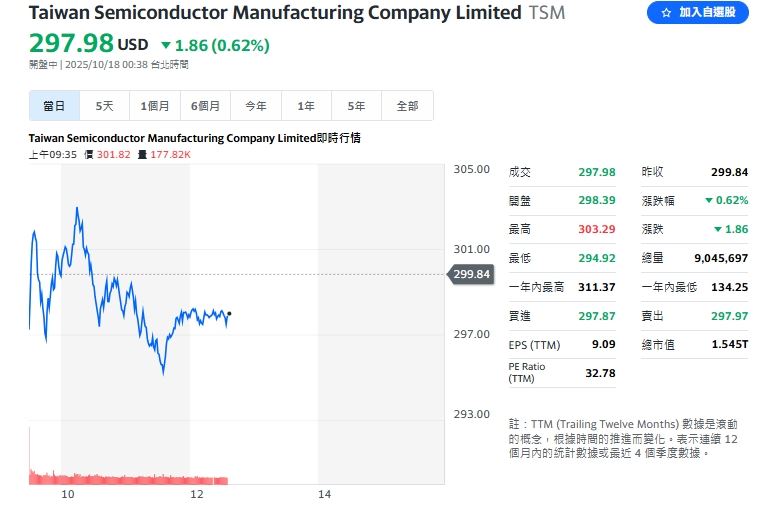Switch to the 5天 chart tab
Screen dimensions: 761x513
(104, 105)
